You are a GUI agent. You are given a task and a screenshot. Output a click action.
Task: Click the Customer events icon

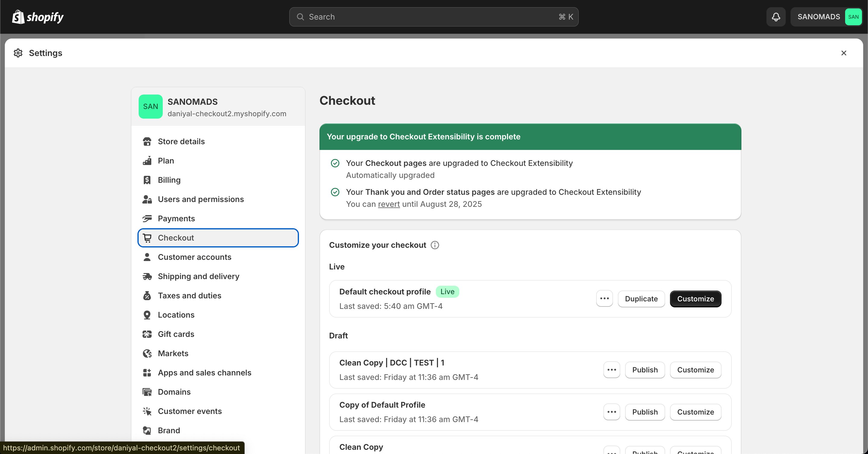[147, 411]
